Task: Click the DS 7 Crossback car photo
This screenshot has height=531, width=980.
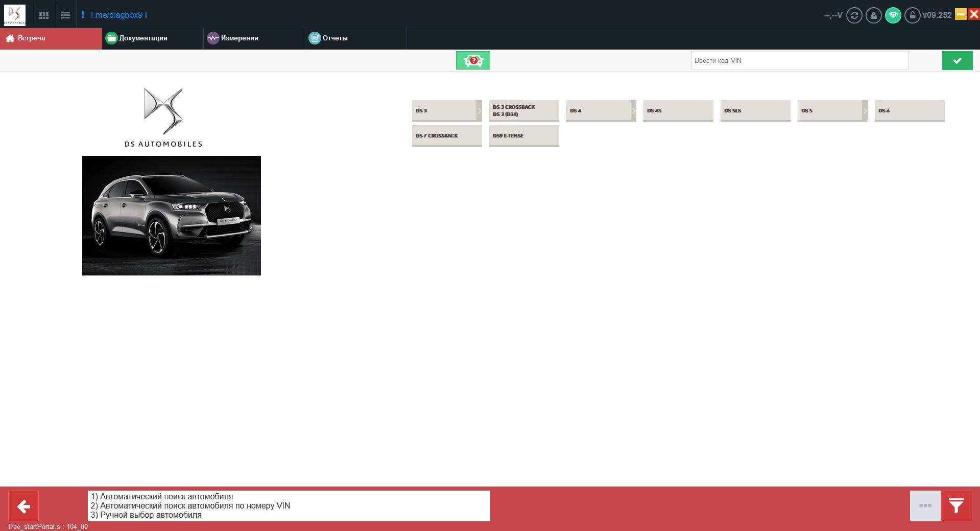Action: coord(172,216)
